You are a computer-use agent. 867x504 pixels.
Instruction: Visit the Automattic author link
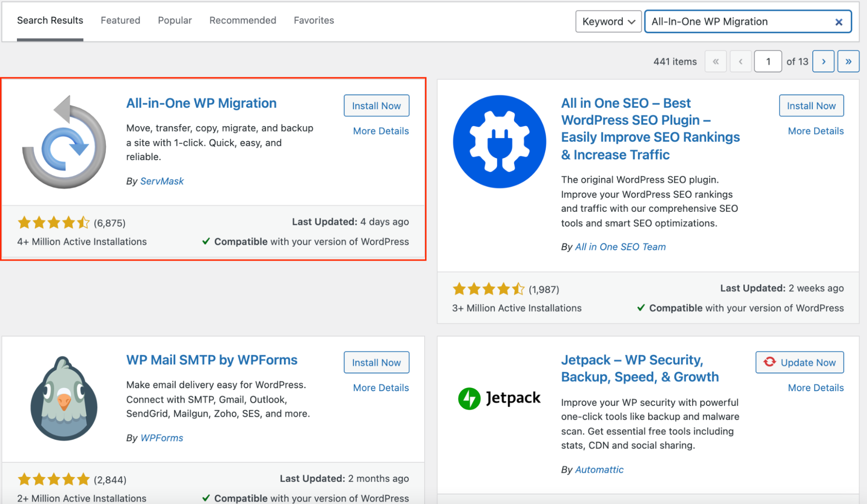coord(599,470)
